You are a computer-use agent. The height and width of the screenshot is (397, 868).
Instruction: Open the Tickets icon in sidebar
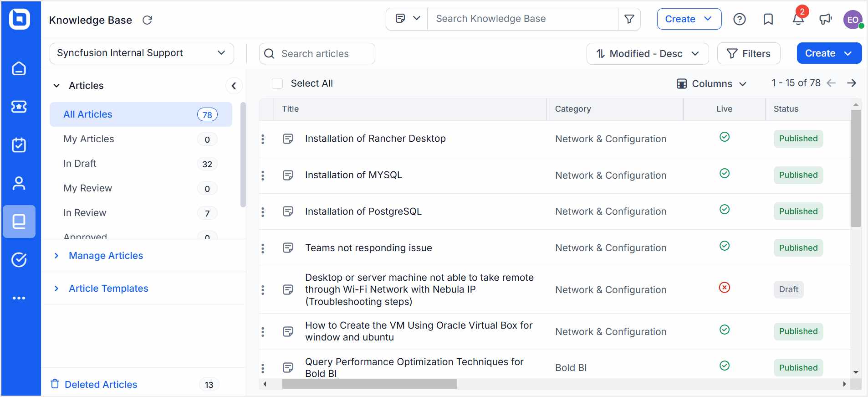[x=19, y=107]
